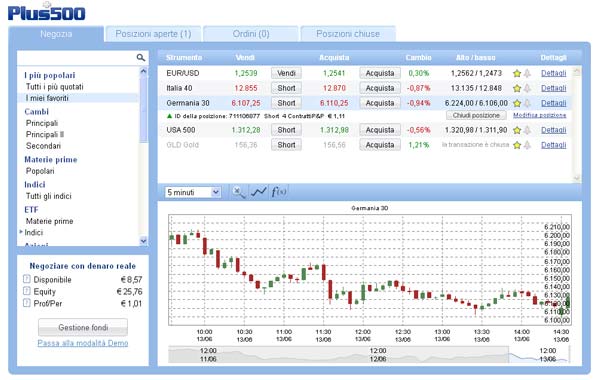Click the instrument search input field
600x380 pixels.
pos(77,57)
